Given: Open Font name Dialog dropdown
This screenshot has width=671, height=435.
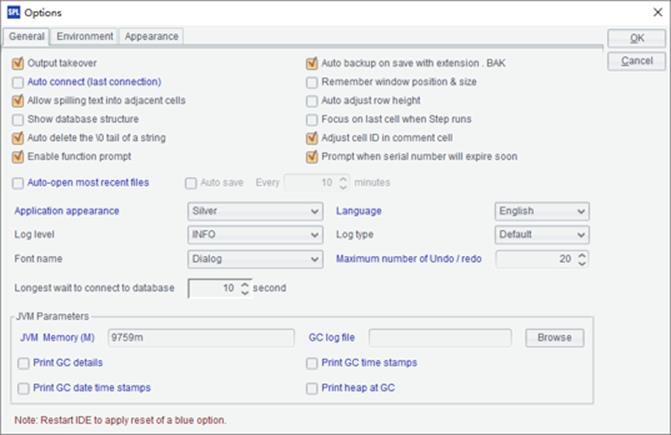Looking at the screenshot, I should [x=255, y=259].
